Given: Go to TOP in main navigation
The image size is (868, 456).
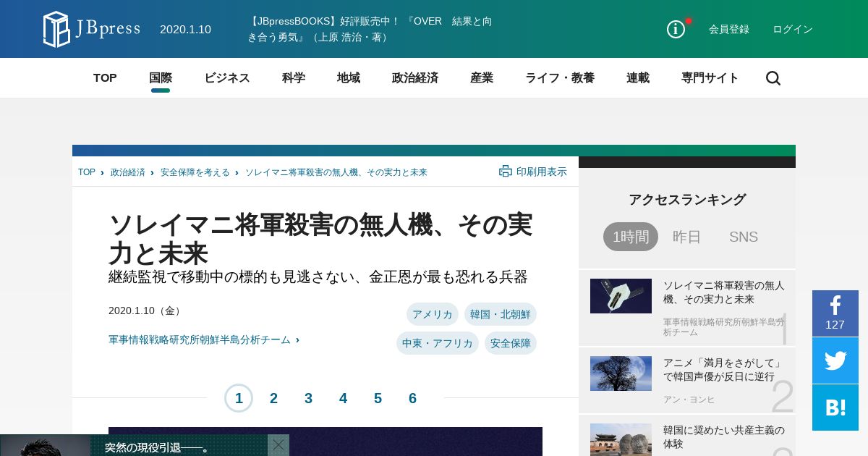Looking at the screenshot, I should pyautogui.click(x=105, y=78).
